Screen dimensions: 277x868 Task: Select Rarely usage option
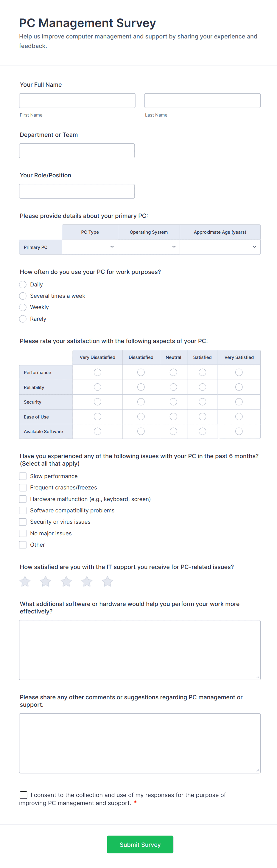pyautogui.click(x=23, y=318)
